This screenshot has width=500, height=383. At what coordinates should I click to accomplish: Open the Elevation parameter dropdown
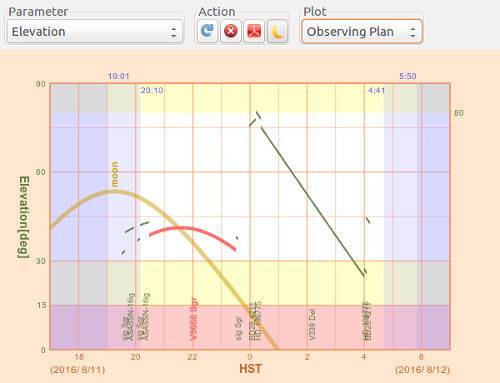tap(95, 32)
